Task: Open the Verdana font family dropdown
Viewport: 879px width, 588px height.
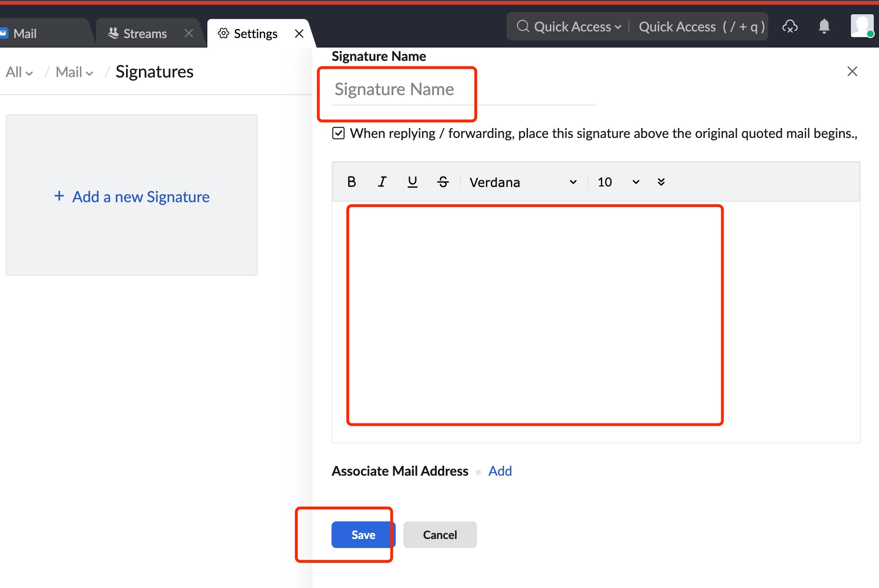Action: pyautogui.click(x=523, y=182)
